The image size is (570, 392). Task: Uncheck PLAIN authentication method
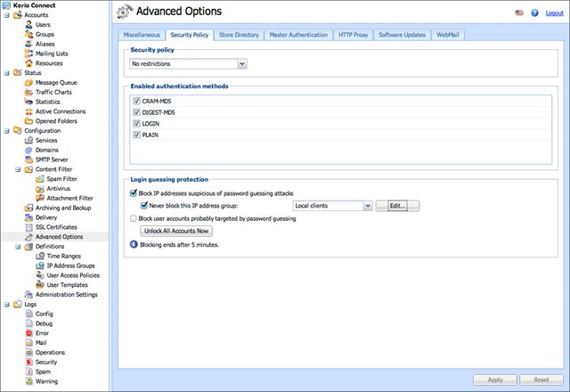point(136,135)
